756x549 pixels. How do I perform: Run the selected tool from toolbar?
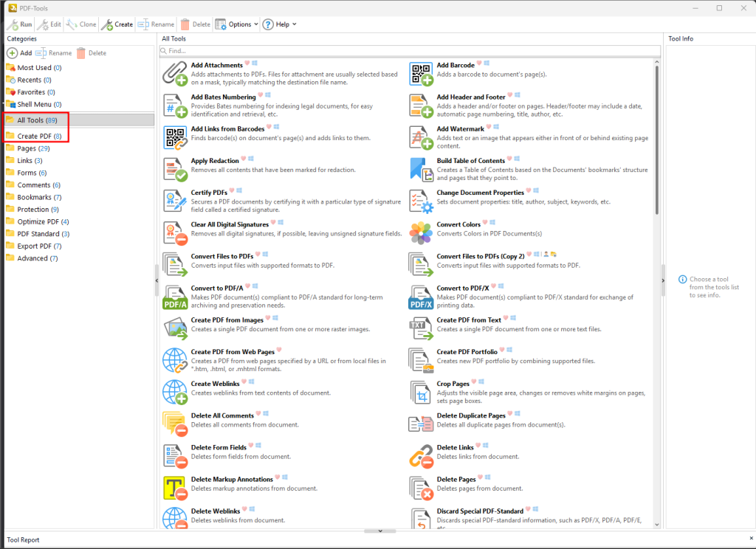(x=20, y=24)
